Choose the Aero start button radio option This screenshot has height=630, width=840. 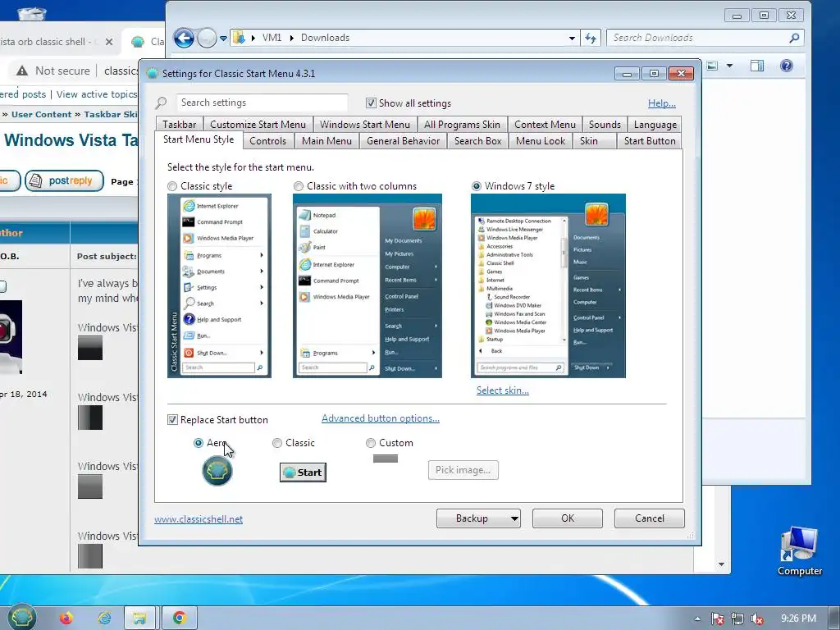[199, 443]
